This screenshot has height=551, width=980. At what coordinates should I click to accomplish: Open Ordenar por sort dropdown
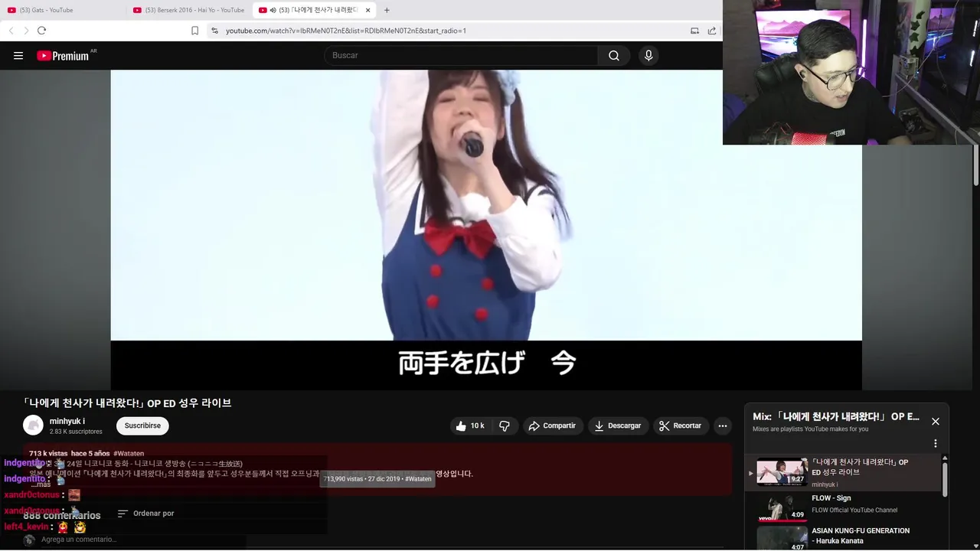[x=146, y=514]
